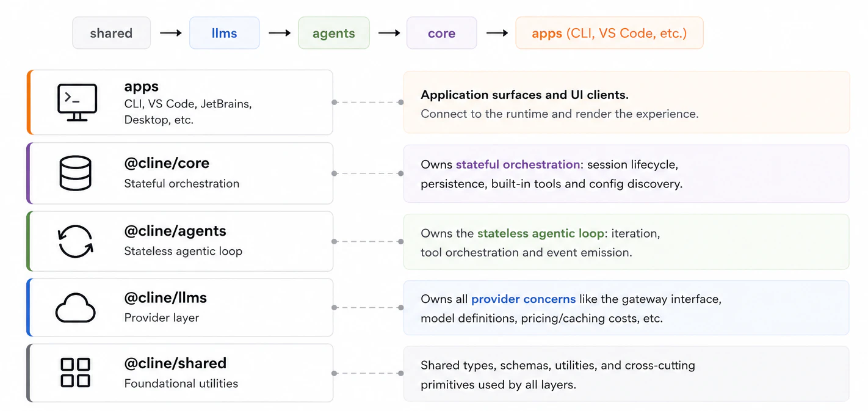The height and width of the screenshot is (411, 868).
Task: Click the circular loop arrows icon for @cline/agents
Action: tap(76, 241)
